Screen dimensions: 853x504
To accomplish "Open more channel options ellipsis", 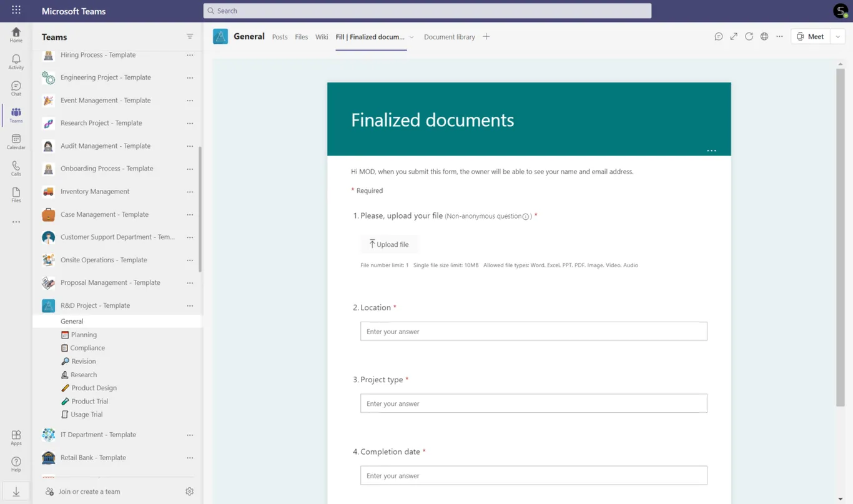I will (779, 36).
